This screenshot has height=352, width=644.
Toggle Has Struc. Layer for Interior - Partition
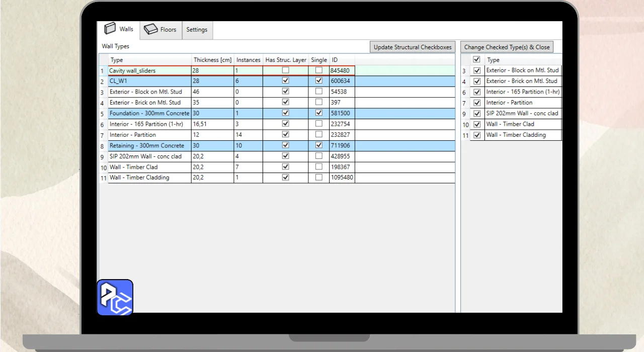286,135
